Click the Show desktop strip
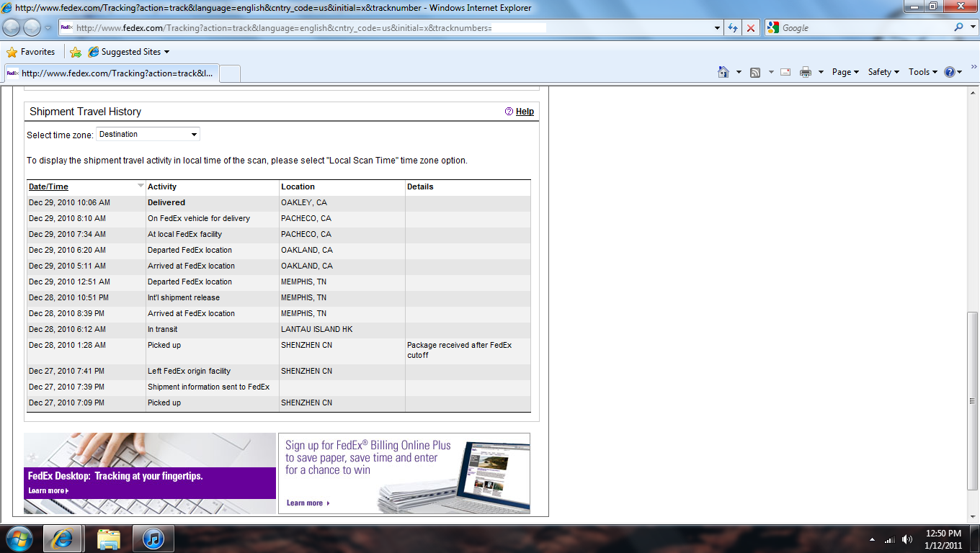980x553 pixels. click(975, 539)
